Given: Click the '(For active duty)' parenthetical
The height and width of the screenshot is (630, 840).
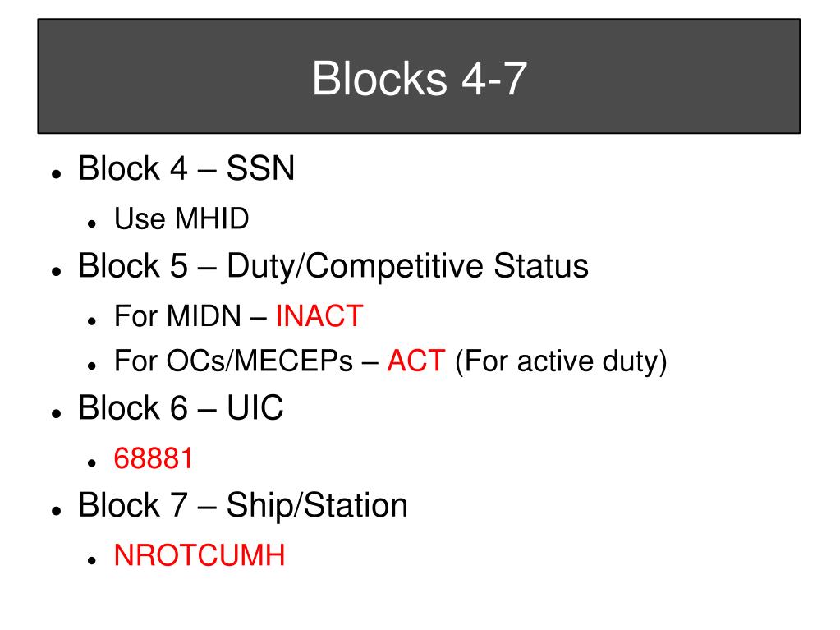Looking at the screenshot, I should pos(561,361).
